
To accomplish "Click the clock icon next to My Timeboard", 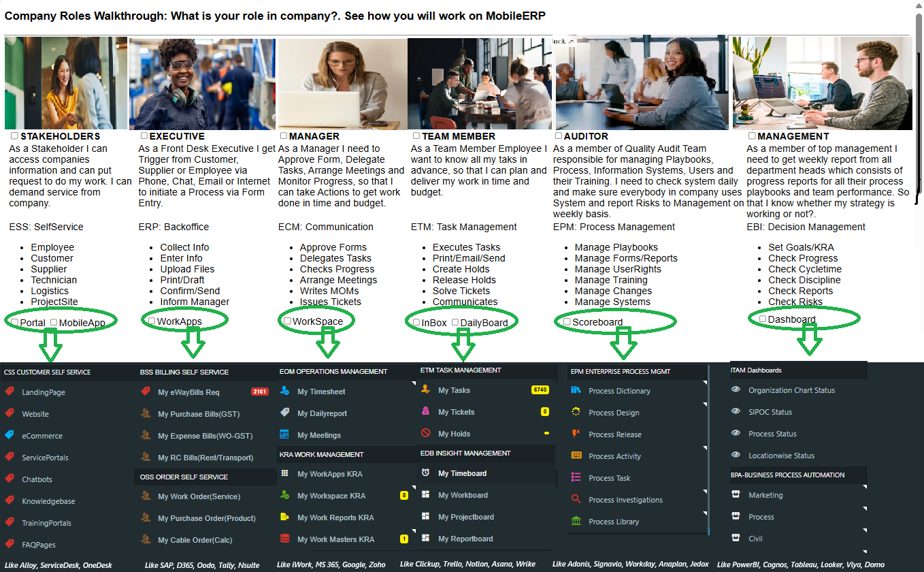I will pyautogui.click(x=425, y=473).
